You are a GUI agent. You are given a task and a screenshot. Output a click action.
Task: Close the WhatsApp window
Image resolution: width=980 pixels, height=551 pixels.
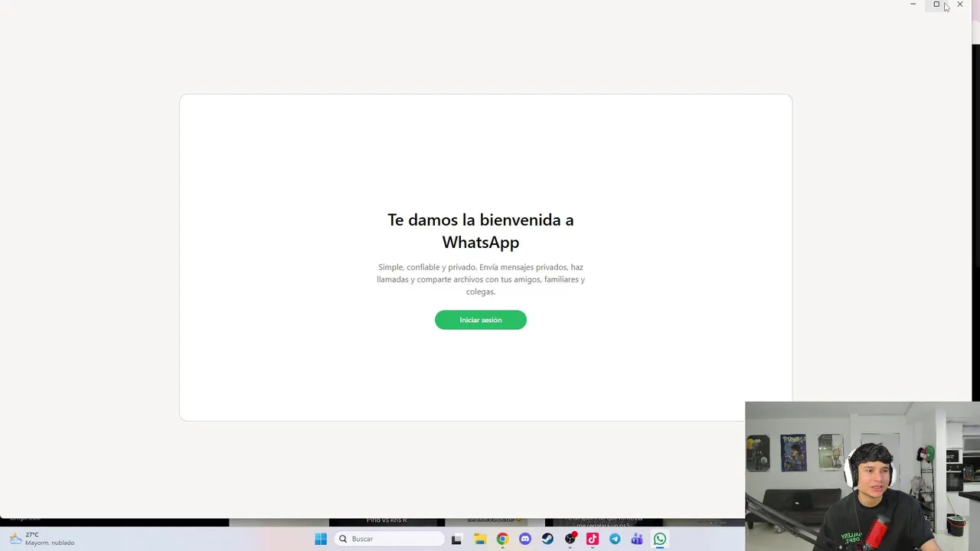point(960,5)
